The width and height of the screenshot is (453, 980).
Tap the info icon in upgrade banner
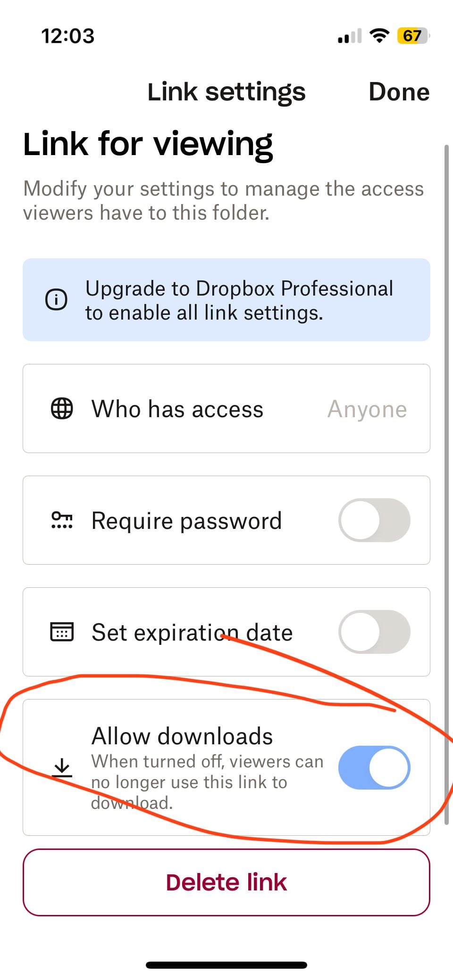56,300
